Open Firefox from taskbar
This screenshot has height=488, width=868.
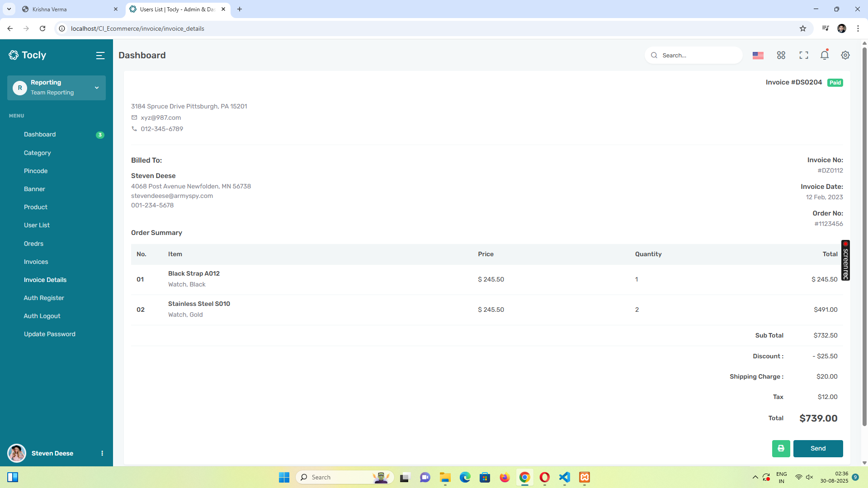pyautogui.click(x=505, y=477)
